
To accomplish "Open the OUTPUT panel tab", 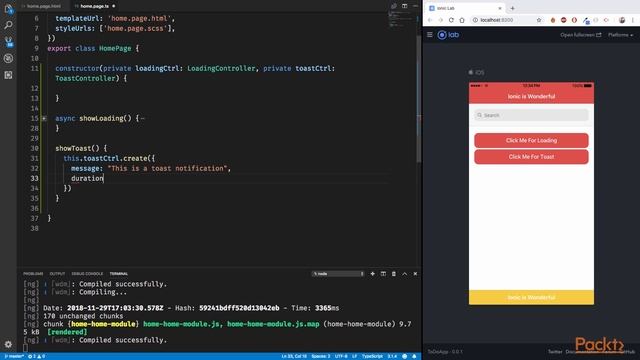I will click(57, 274).
